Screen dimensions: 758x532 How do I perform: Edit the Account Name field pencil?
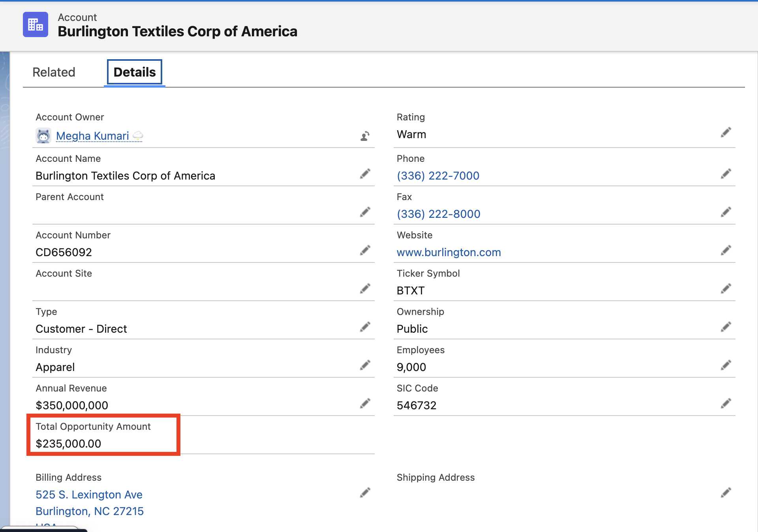tap(365, 174)
